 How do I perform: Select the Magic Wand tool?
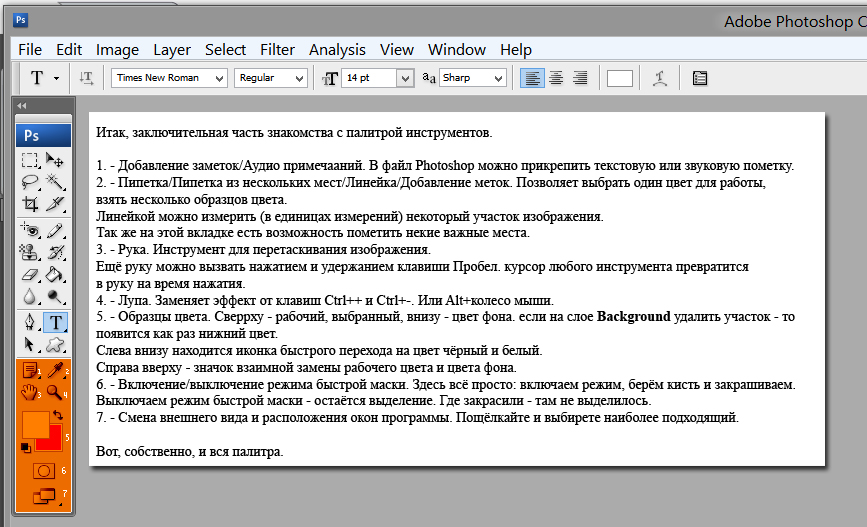(55, 182)
